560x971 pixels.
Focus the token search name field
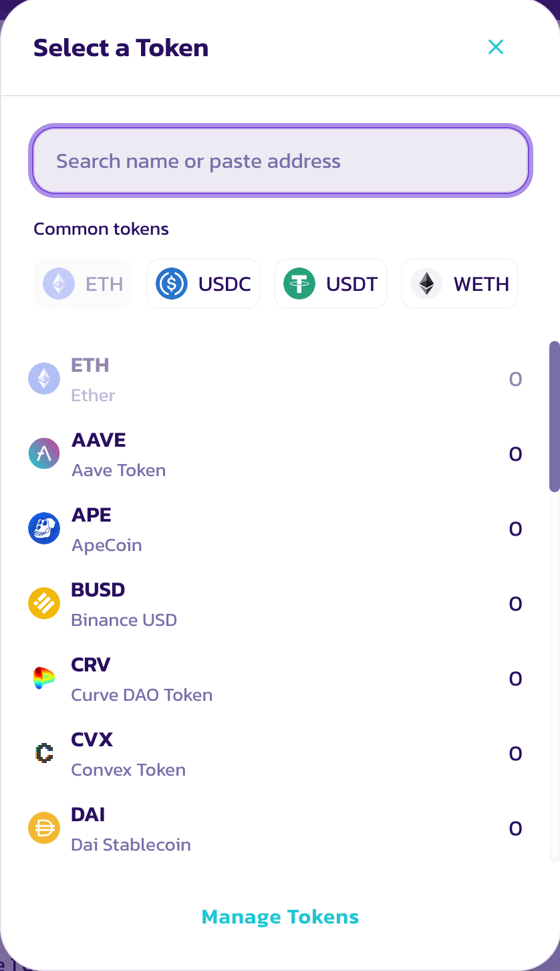coord(281,161)
